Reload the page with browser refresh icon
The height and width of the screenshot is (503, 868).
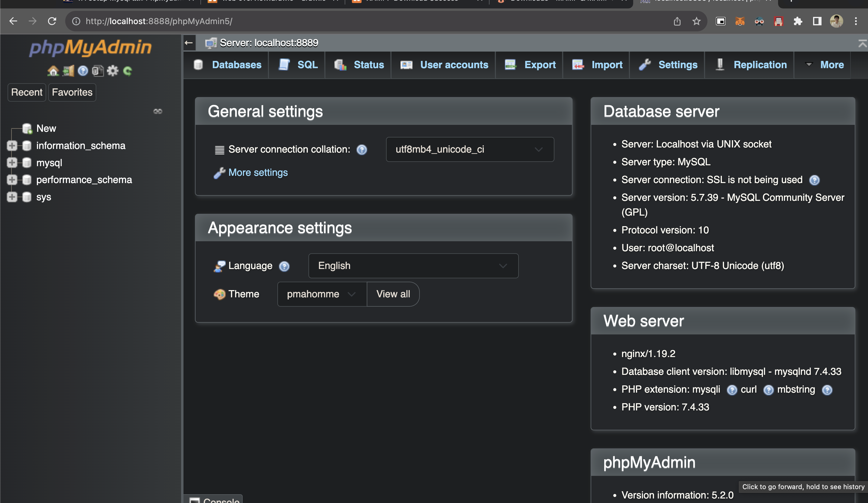(52, 21)
